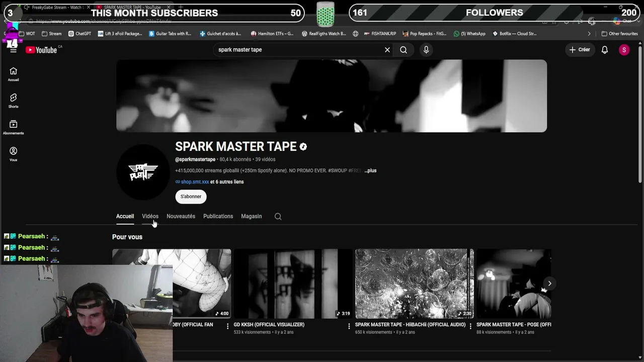Expand the channel description with ...plus
Image resolution: width=644 pixels, height=362 pixels.
[370, 170]
